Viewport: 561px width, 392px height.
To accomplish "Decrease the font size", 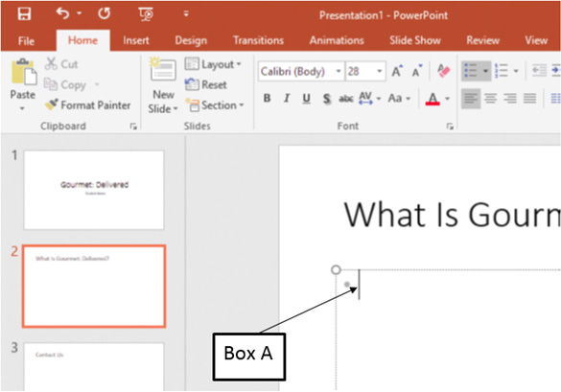I will 417,71.
